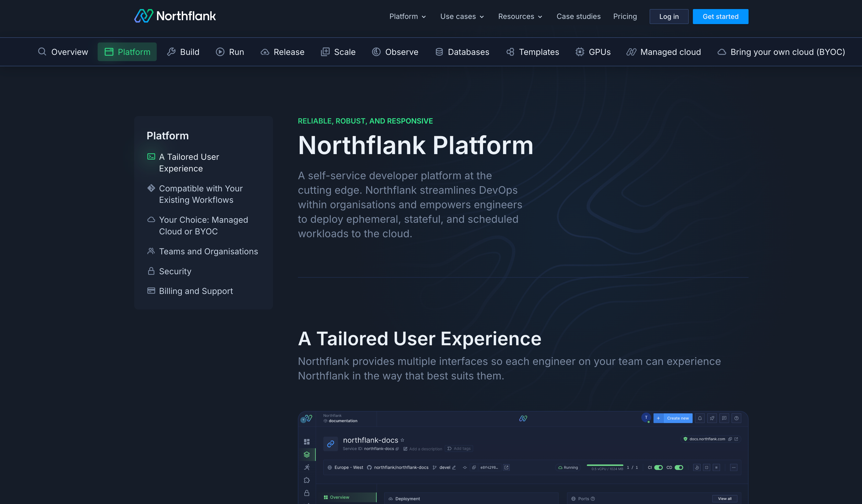This screenshot has height=504, width=862.
Task: Toggle the CD switch off
Action: [679, 467]
